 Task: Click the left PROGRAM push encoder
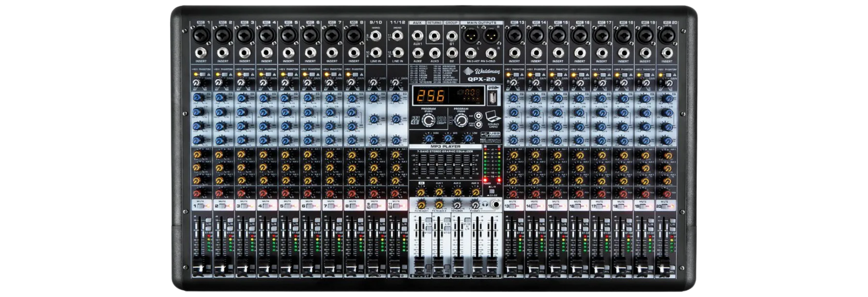click(x=428, y=120)
